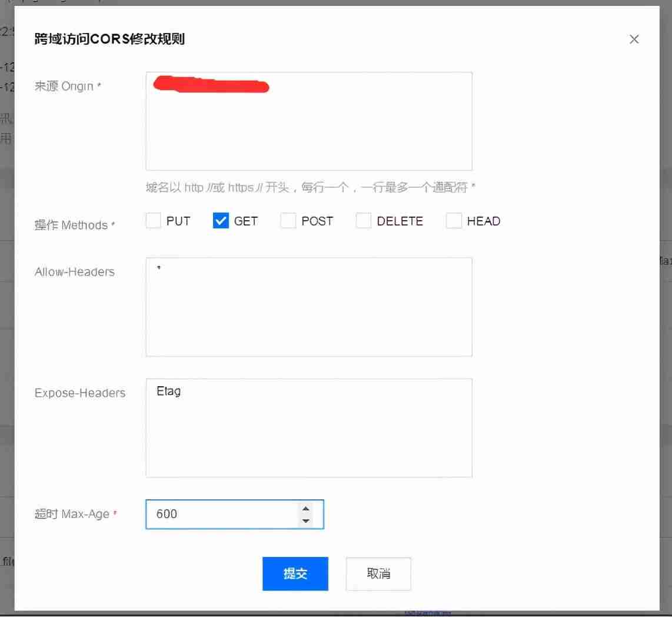Increase Max-Age with up arrow
The image size is (672, 617).
point(305,509)
